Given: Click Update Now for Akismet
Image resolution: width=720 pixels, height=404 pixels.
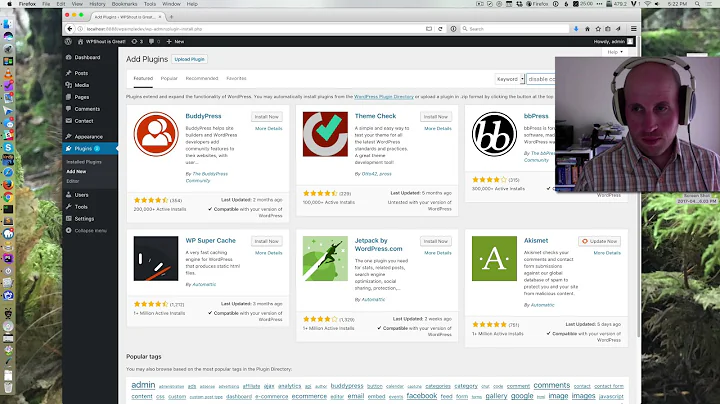Looking at the screenshot, I should [x=600, y=241].
